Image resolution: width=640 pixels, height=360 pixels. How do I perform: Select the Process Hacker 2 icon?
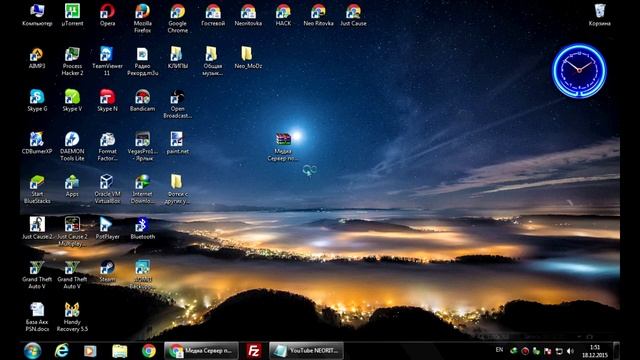tap(72, 61)
